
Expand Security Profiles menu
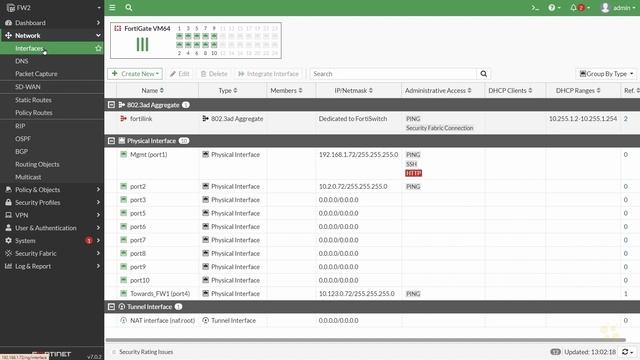(x=52, y=202)
